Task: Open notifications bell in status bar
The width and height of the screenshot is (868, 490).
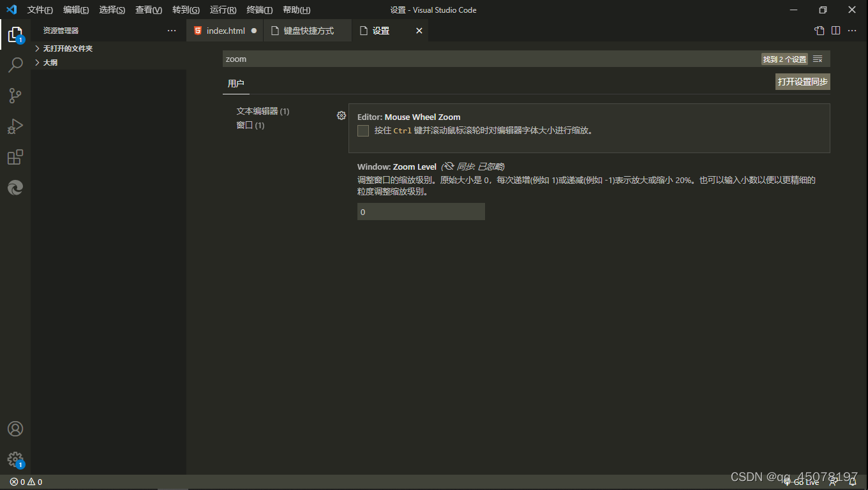Action: point(853,482)
